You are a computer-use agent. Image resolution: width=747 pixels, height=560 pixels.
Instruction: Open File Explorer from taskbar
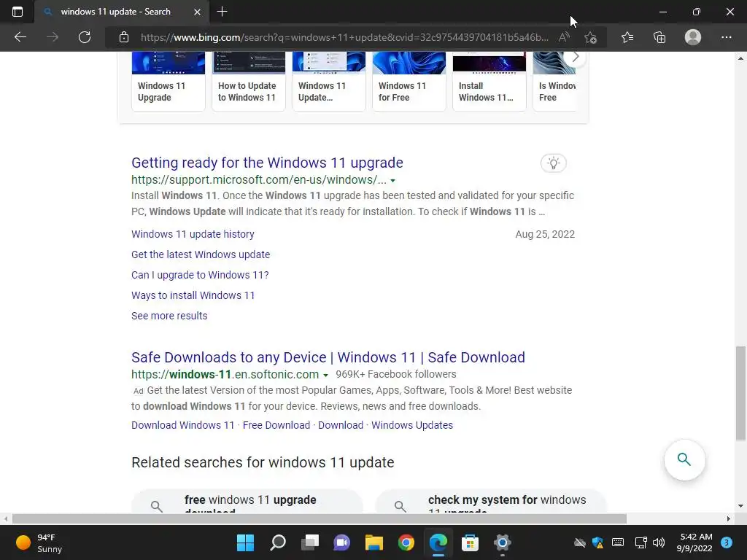tap(374, 542)
